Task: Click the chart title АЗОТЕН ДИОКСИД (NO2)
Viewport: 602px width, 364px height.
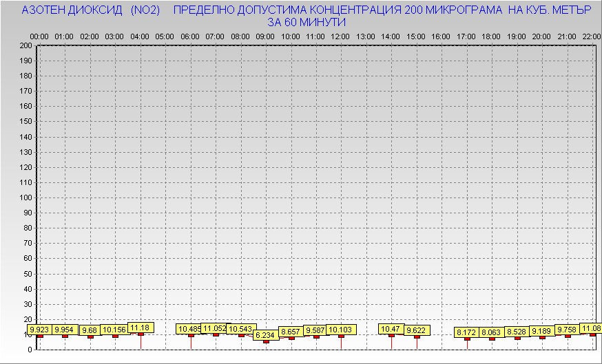Action: point(91,11)
